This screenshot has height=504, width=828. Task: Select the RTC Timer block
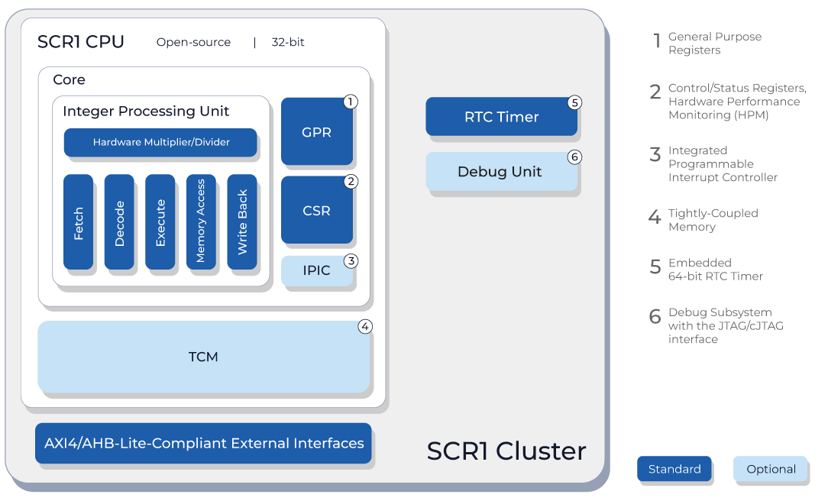click(x=501, y=117)
